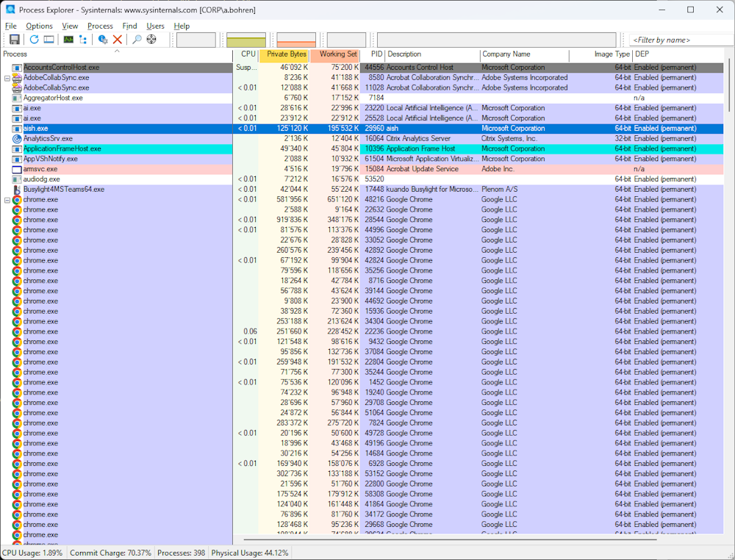Click 'Commit Charge: 70.37%' status entry
Image resolution: width=735 pixels, height=560 pixels.
(x=111, y=553)
